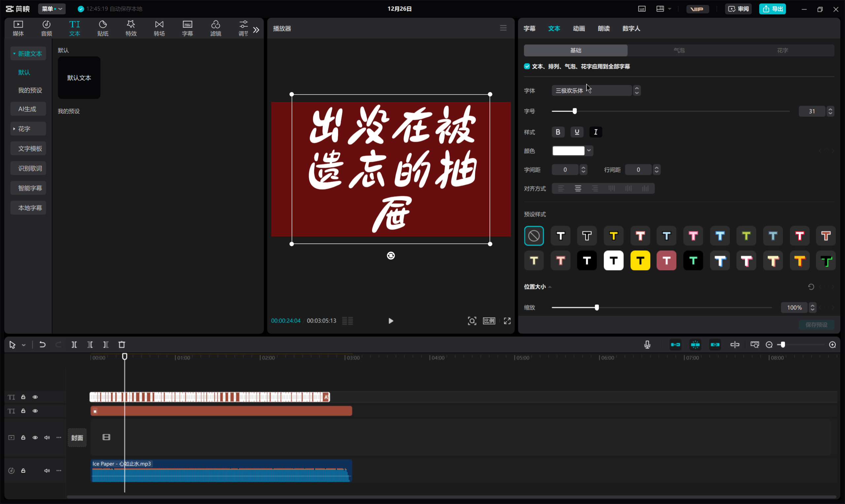Hide the top subtitle track with eye icon
The width and height of the screenshot is (845, 504).
35,397
